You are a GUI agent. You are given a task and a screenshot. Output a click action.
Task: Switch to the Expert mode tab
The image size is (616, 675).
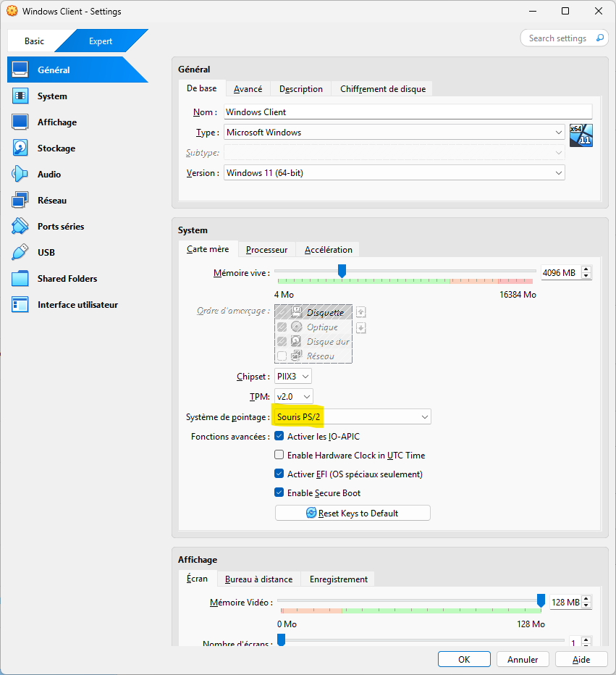(100, 41)
